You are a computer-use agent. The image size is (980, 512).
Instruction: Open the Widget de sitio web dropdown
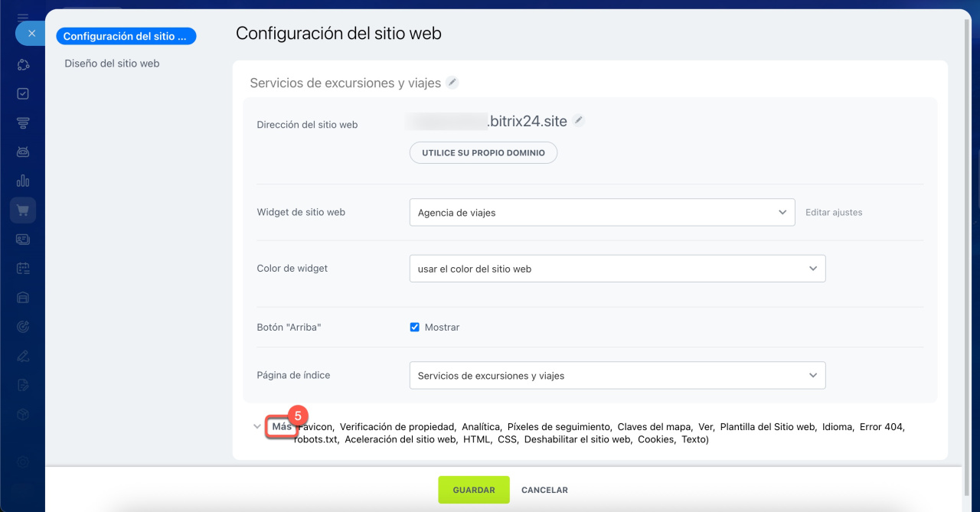[x=602, y=212]
